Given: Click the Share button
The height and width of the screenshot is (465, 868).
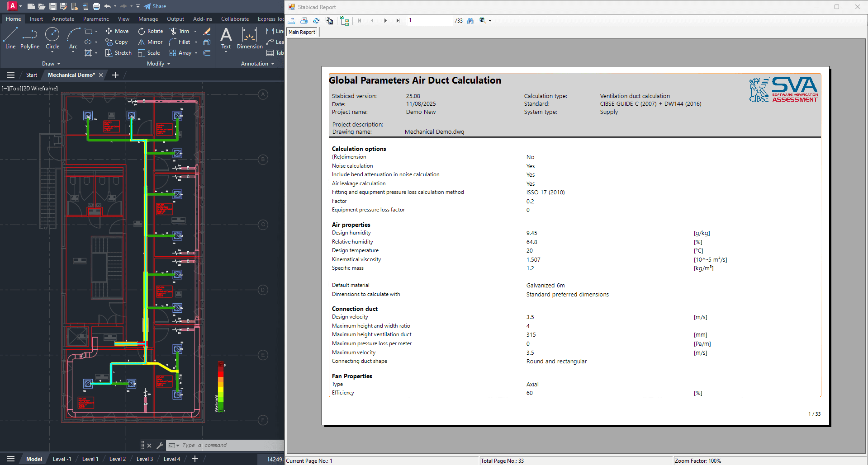Looking at the screenshot, I should [x=155, y=6].
